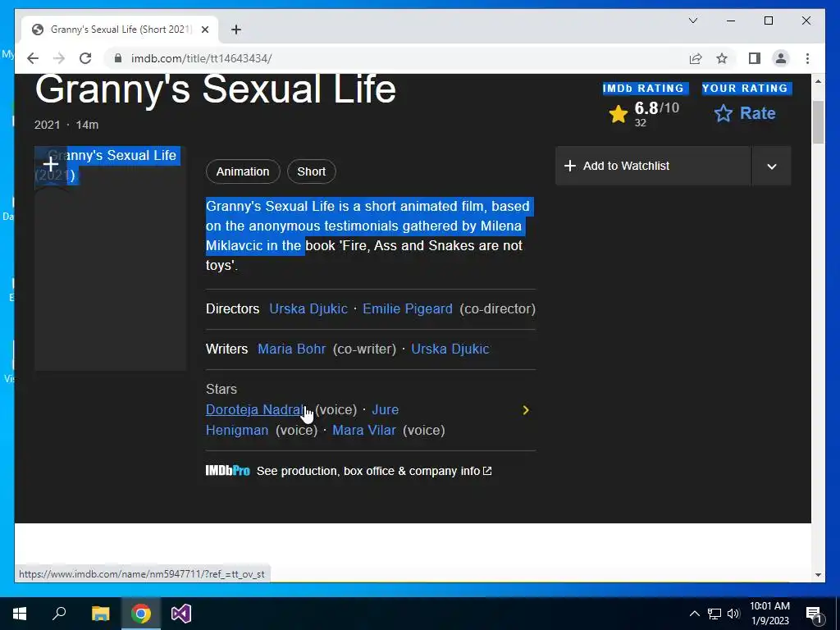Open Mara Vilar's profile link
This screenshot has width=840, height=630.
pos(363,430)
